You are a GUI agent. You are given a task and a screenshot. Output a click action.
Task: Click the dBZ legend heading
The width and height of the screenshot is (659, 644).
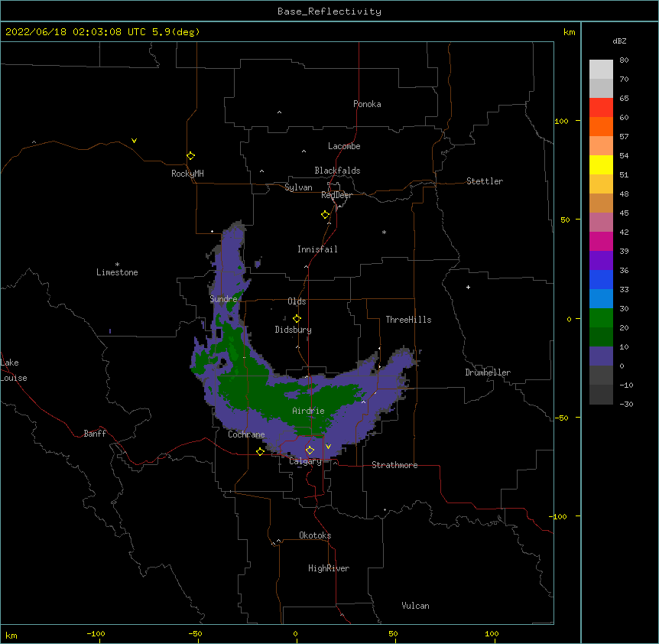tap(619, 41)
